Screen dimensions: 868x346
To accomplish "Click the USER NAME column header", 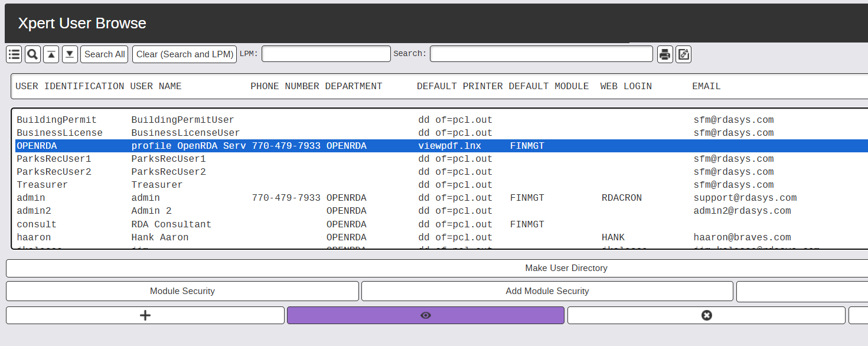I will 156,86.
